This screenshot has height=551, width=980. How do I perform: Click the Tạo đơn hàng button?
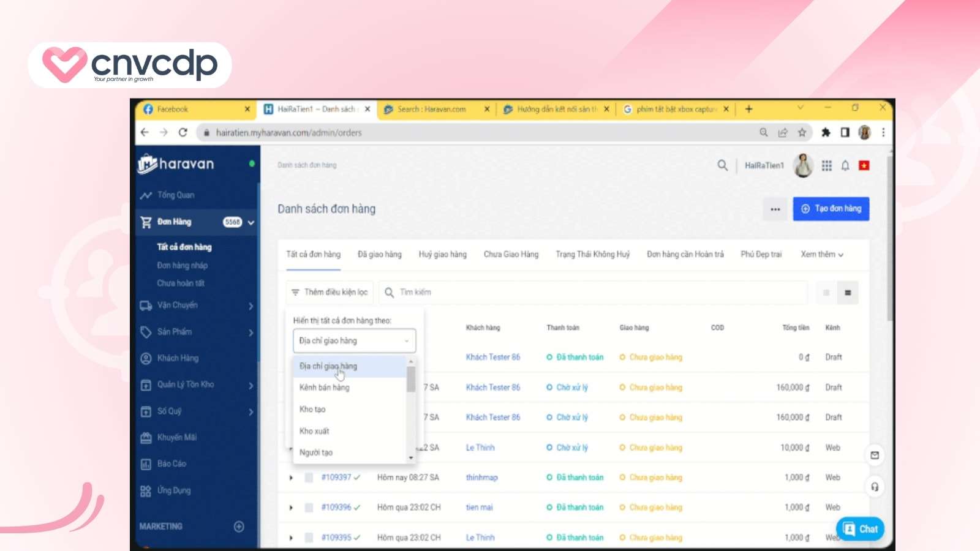pos(831,208)
